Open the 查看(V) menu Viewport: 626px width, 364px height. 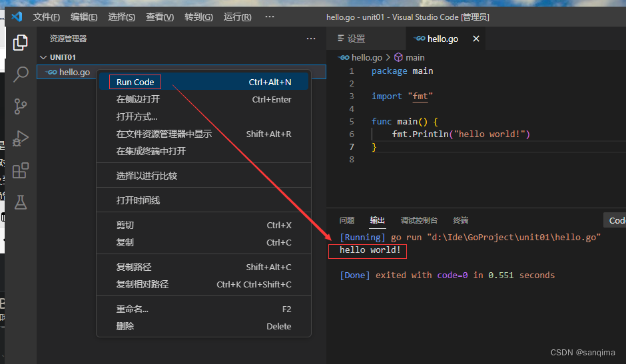[160, 17]
